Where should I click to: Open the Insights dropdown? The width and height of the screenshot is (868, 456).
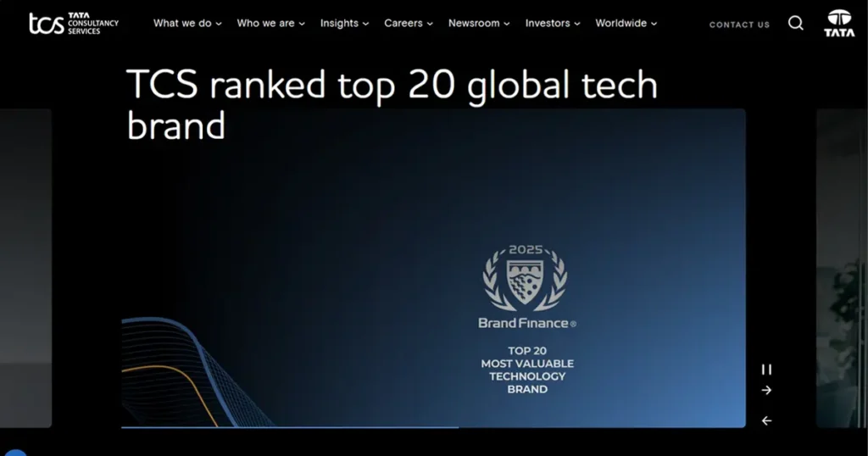(x=344, y=24)
